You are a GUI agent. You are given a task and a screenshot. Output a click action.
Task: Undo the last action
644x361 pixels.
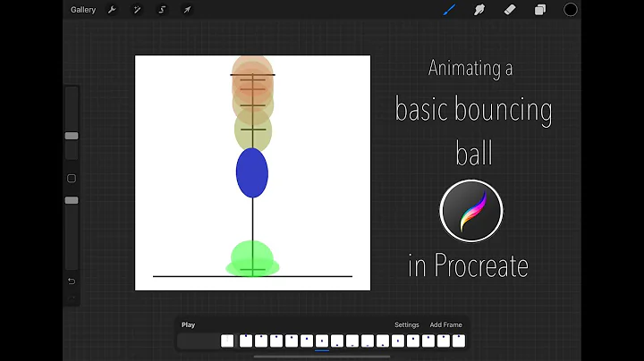pyautogui.click(x=72, y=281)
